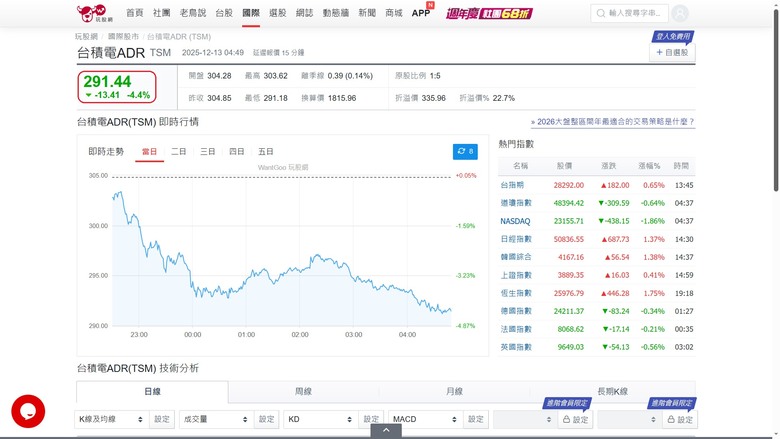Open the K線及均線 dropdown
The image size is (780, 439).
(111, 420)
